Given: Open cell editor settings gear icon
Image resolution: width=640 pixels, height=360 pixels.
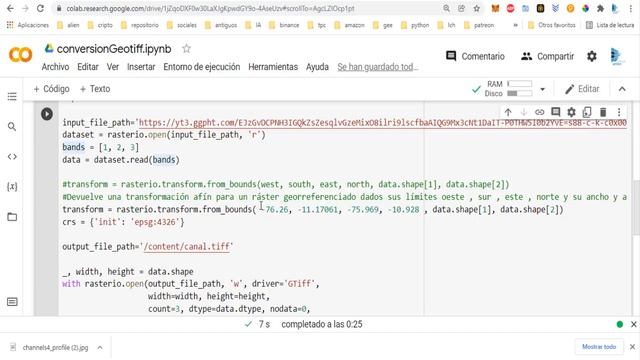Looking at the screenshot, I should click(571, 112).
